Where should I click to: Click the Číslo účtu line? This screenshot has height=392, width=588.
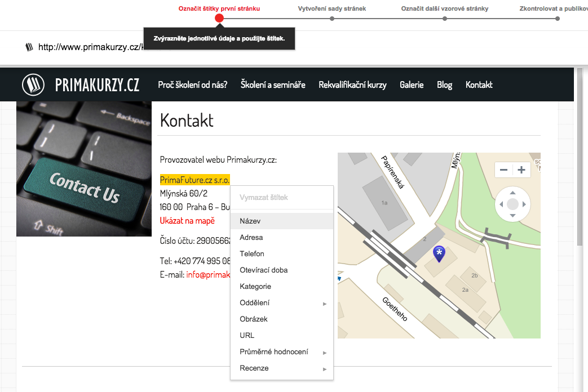[195, 240]
